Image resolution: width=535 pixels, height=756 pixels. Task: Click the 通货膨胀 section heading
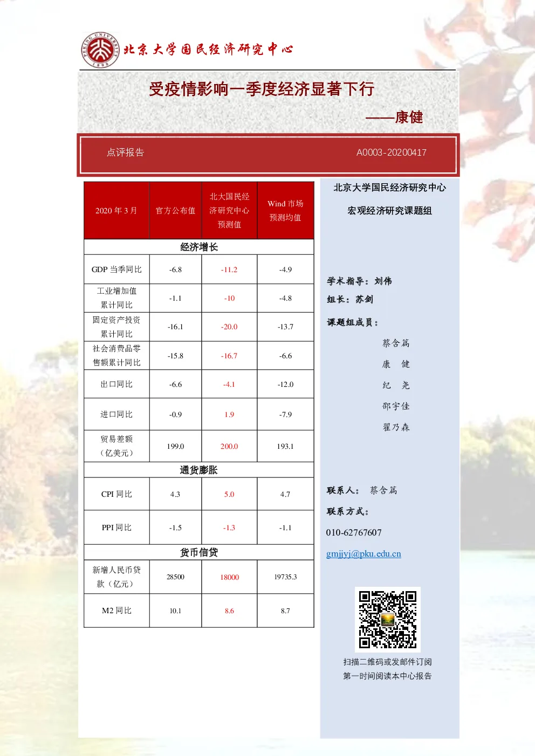pyautogui.click(x=199, y=470)
